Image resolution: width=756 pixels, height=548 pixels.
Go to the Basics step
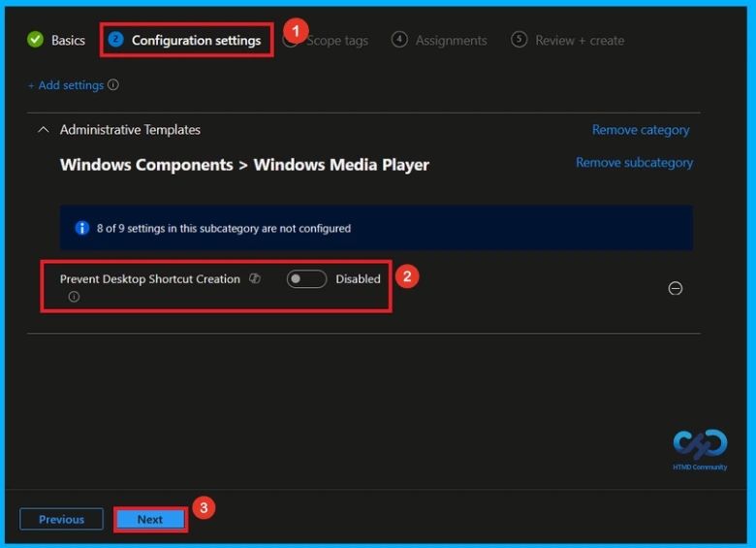56,40
